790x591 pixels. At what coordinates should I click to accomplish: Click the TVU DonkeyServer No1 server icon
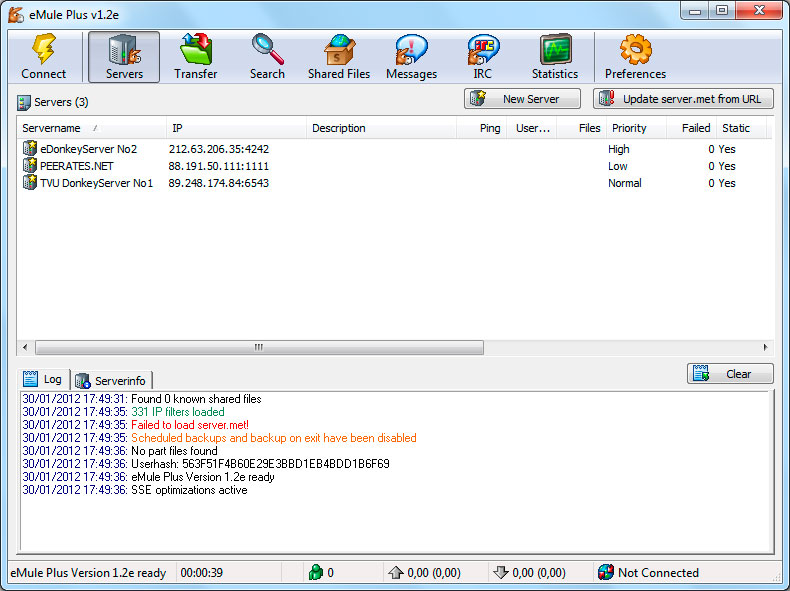pos(30,182)
